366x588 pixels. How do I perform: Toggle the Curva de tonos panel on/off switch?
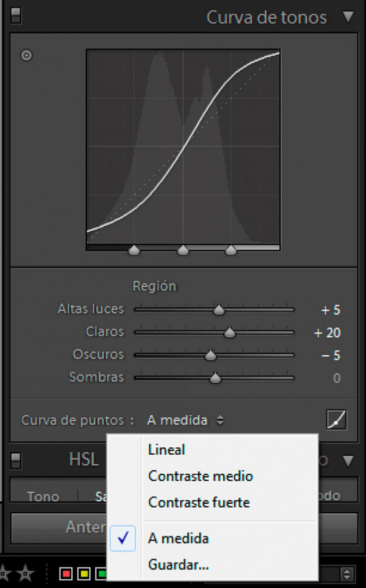click(16, 15)
